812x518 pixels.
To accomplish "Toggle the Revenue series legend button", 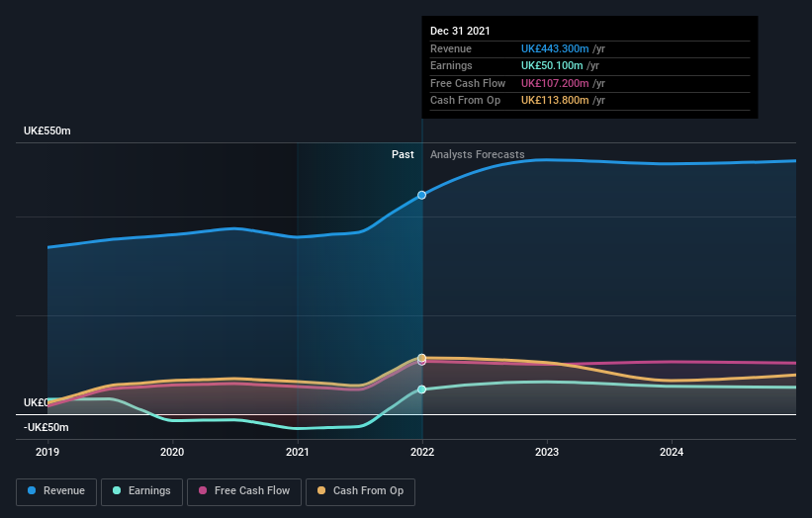I will coord(56,491).
